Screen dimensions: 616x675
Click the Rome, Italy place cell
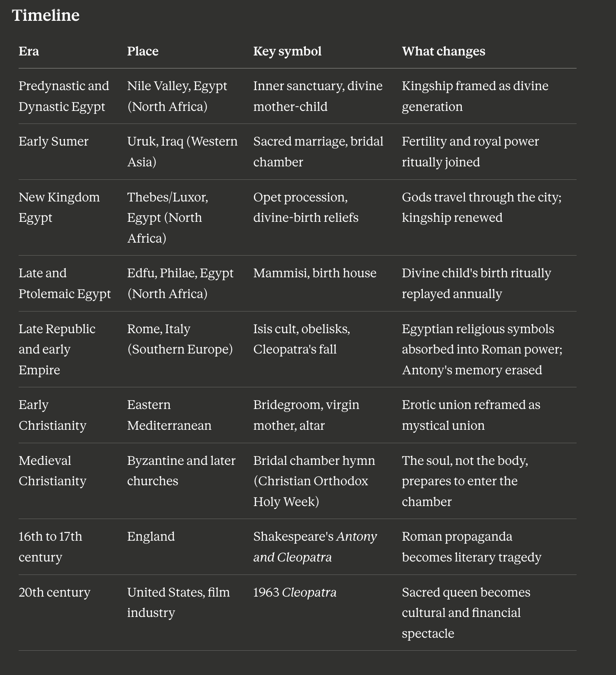tap(180, 339)
